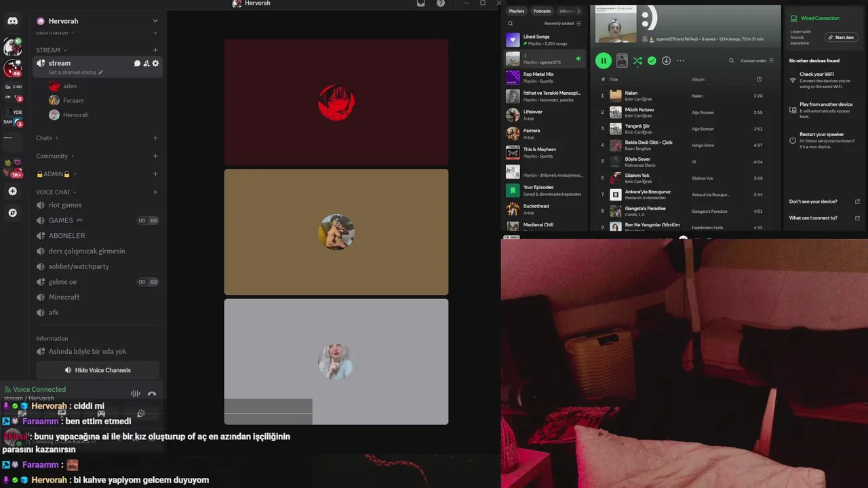Join the afk voice channel
This screenshot has height=488, width=868.
[x=98, y=312]
